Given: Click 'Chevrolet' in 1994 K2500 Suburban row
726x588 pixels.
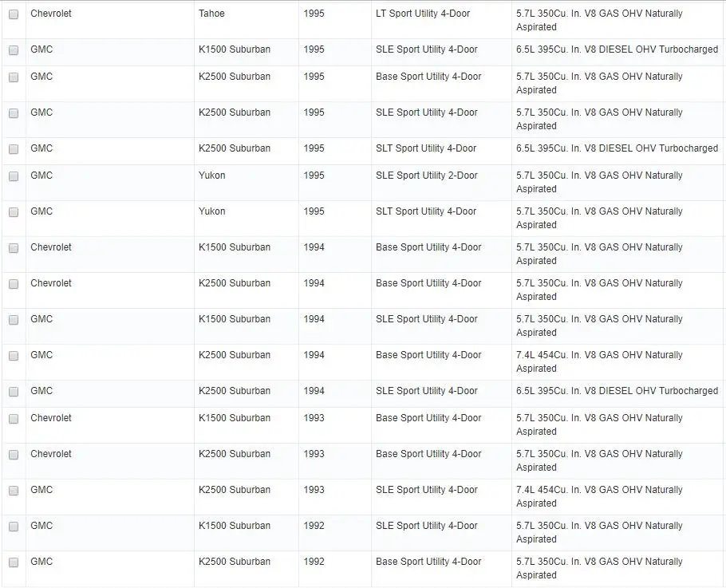Looking at the screenshot, I should coord(51,283).
